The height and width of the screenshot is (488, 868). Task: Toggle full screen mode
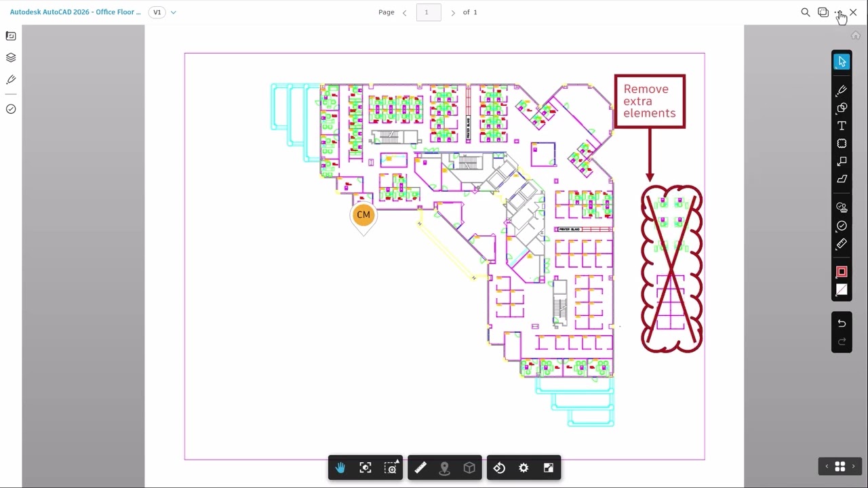tap(549, 468)
